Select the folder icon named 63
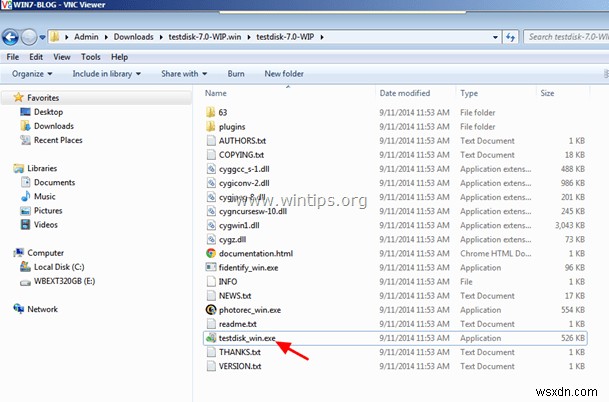609x402 pixels. pyautogui.click(x=211, y=112)
